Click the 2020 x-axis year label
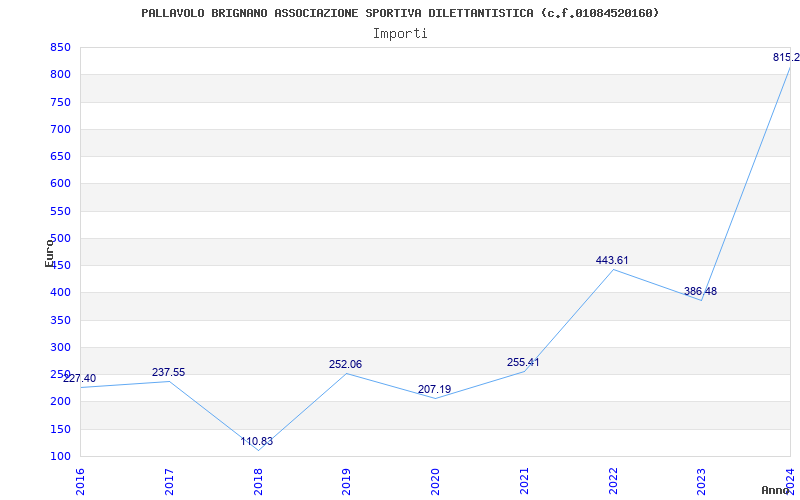This screenshot has height=500, width=800. click(435, 480)
